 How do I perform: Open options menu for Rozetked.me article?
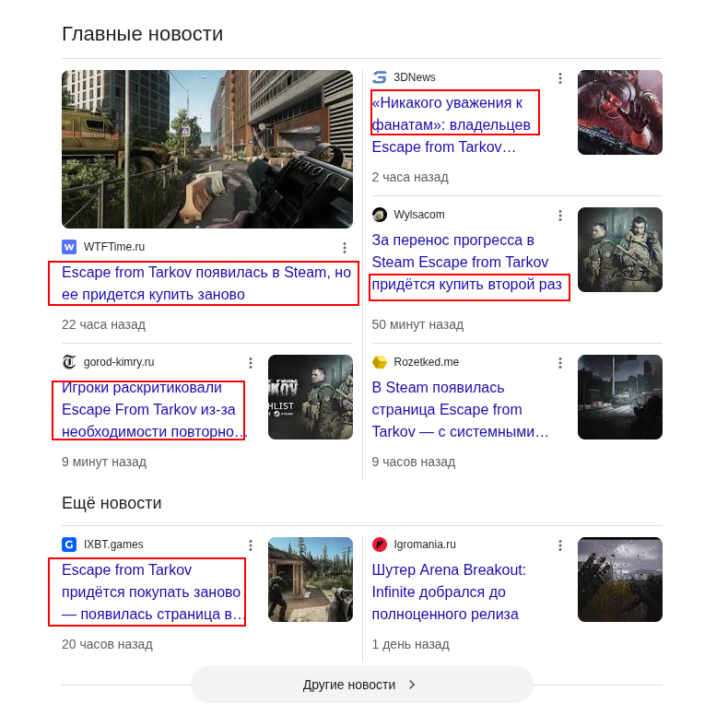(560, 363)
